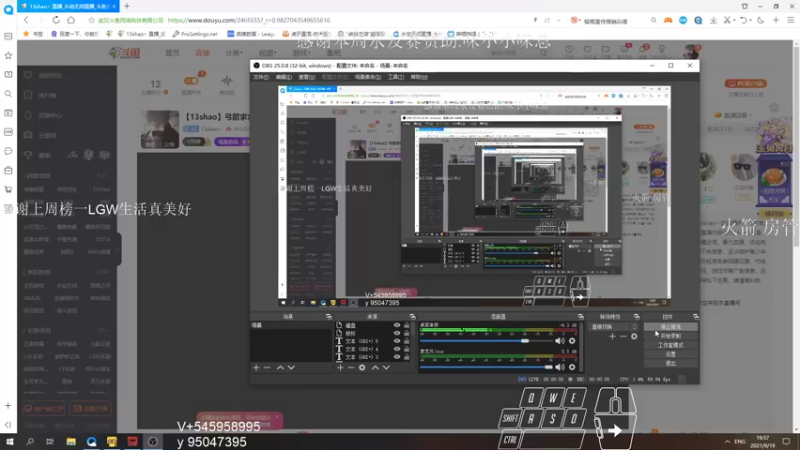The width and height of the screenshot is (800, 450).
Task: Toggle visibility of 文本 (GDI+) 5 source
Action: pyautogui.click(x=396, y=341)
